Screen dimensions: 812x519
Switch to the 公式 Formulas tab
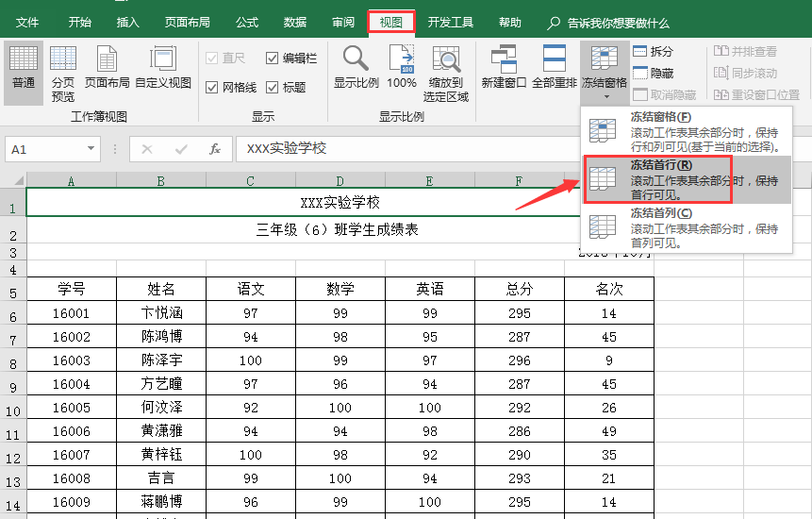click(x=247, y=23)
